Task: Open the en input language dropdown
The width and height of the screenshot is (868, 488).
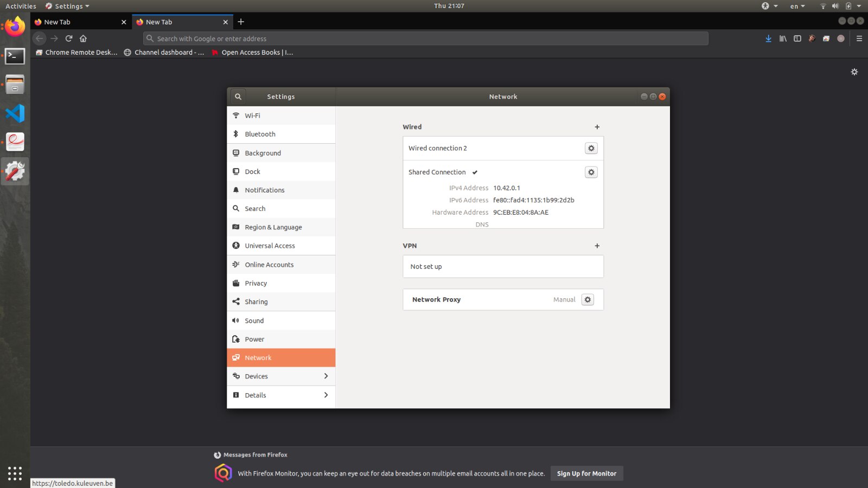Action: (797, 6)
